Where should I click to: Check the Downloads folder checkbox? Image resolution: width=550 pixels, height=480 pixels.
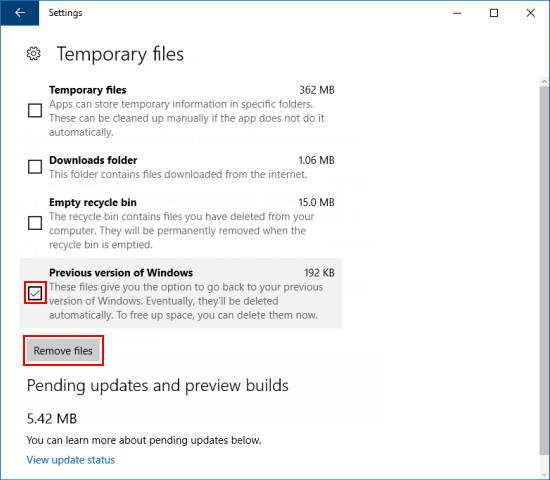35,167
